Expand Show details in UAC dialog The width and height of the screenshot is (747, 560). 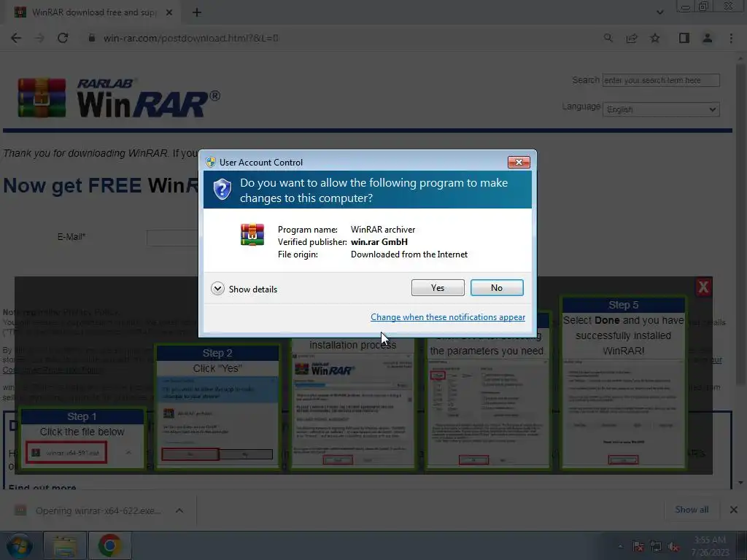pos(244,289)
